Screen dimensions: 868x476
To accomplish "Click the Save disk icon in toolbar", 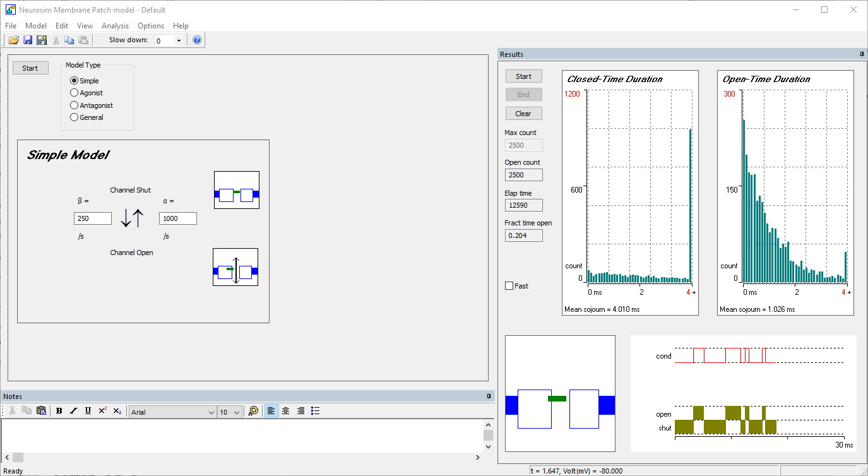I will tap(28, 40).
